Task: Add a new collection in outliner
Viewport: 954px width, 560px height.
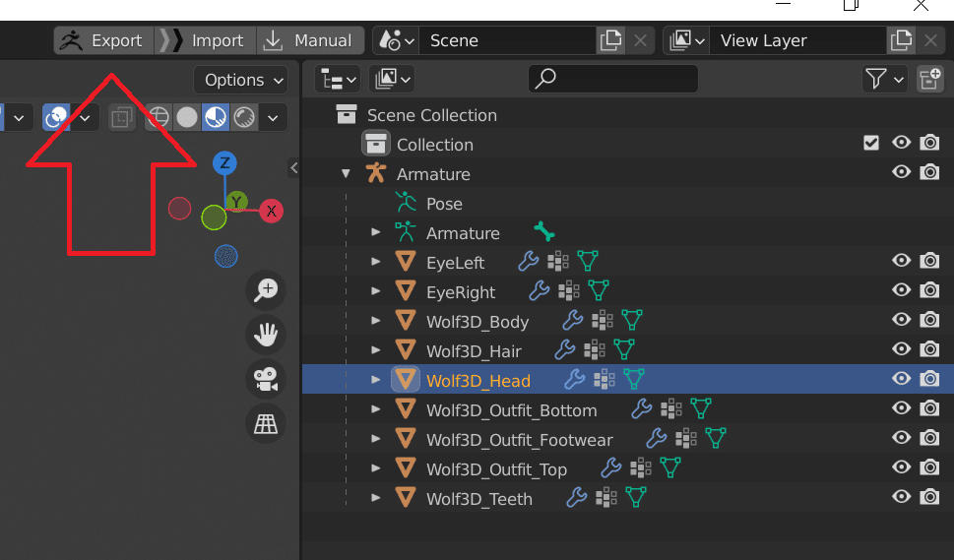Action: (929, 79)
